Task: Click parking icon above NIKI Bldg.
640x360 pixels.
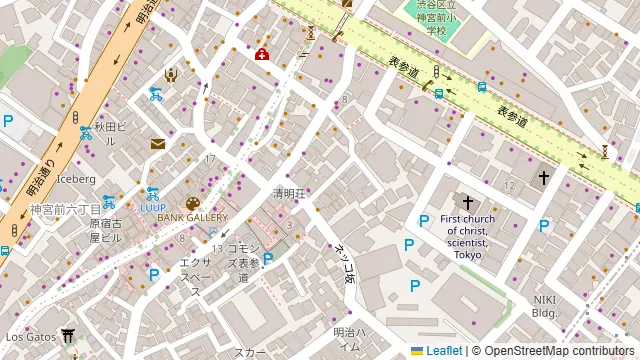Action: (x=544, y=226)
